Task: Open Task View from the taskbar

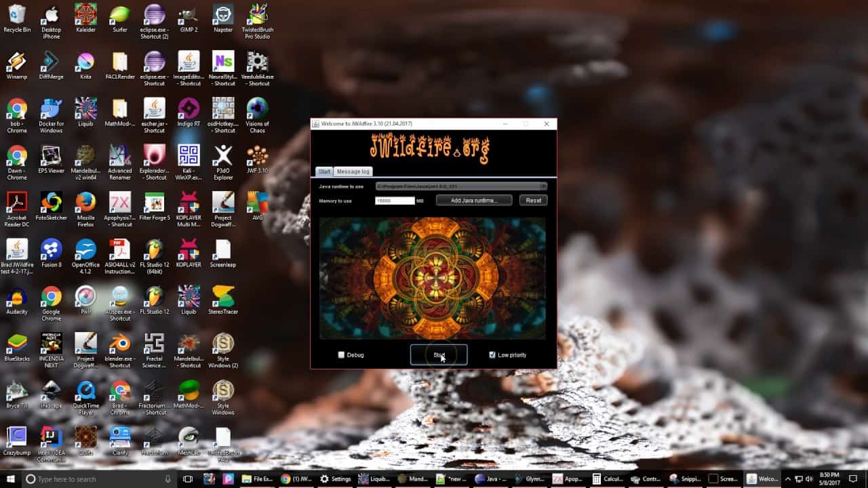Action: click(x=188, y=479)
